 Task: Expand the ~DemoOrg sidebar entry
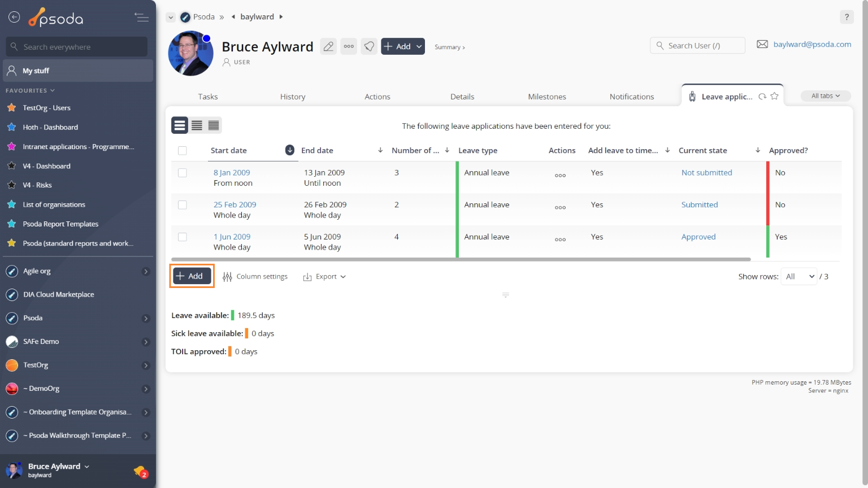click(x=146, y=389)
